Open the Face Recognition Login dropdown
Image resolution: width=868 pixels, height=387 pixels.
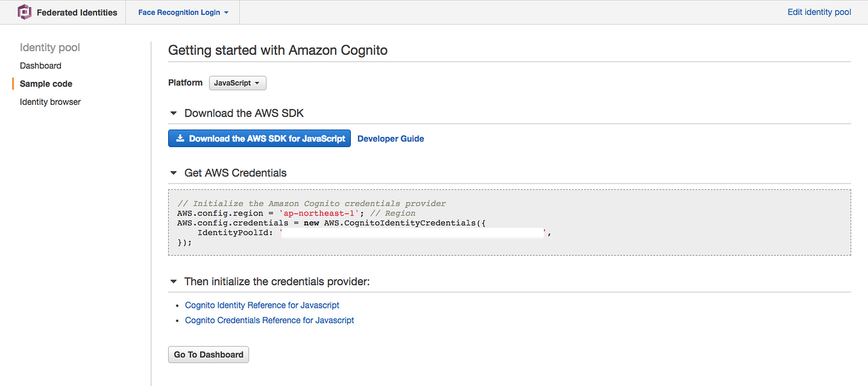(x=183, y=12)
